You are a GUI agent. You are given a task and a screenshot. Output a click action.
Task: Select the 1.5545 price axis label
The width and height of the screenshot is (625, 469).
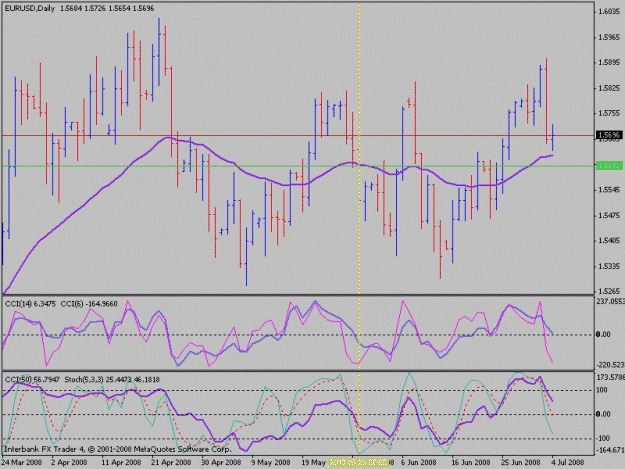click(x=609, y=190)
